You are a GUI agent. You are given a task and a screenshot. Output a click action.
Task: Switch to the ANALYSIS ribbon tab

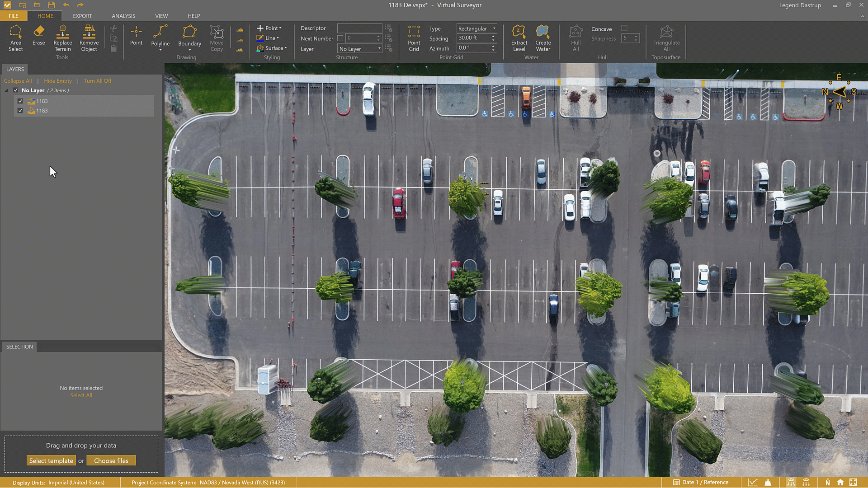(123, 16)
